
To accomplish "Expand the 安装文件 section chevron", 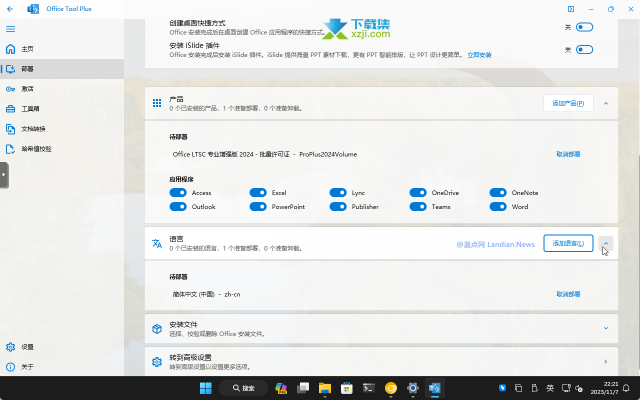I will click(x=606, y=328).
